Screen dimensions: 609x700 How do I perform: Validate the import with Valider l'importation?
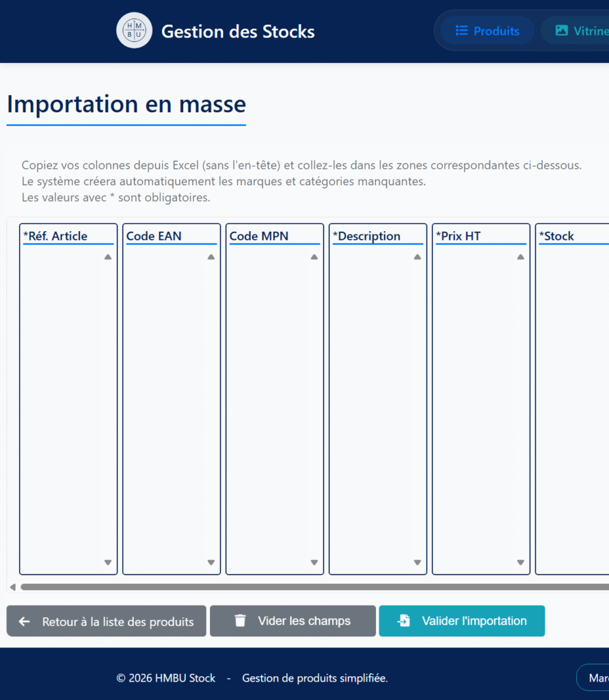tap(461, 621)
